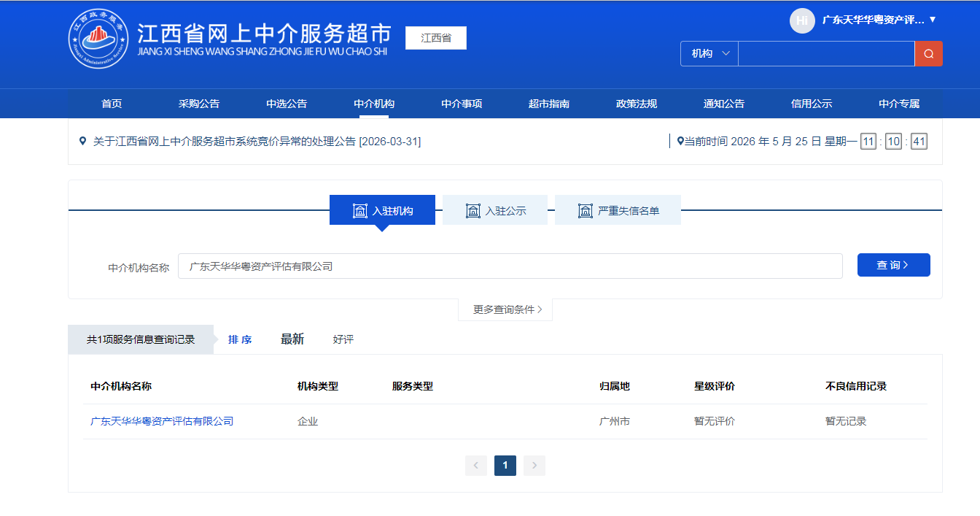The height and width of the screenshot is (516, 980).
Task: Click the 暂无记录 cell
Action: click(846, 421)
